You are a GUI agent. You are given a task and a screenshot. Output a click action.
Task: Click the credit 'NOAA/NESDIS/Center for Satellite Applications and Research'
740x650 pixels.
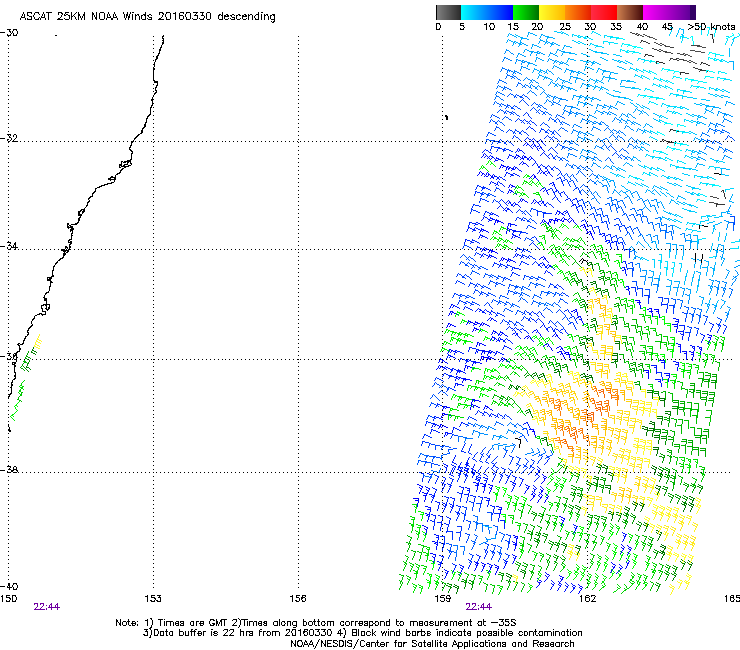(x=432, y=644)
